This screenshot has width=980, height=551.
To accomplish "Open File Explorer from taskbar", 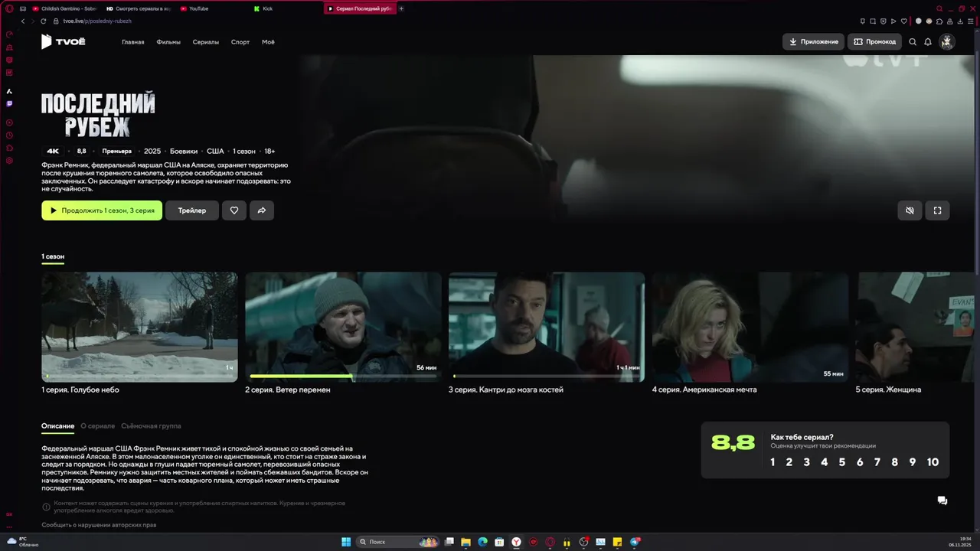I will [x=465, y=542].
